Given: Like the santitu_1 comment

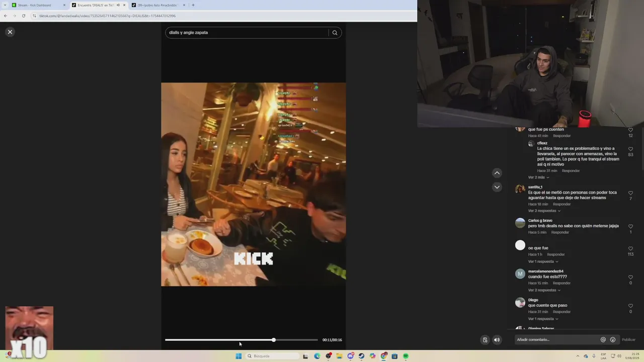Looking at the screenshot, I should pyautogui.click(x=630, y=193).
